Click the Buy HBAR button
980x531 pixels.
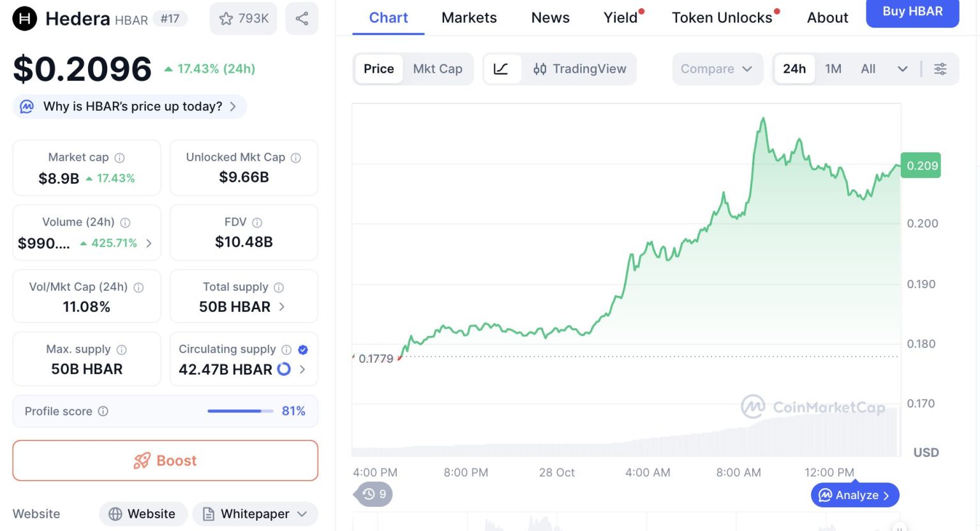click(912, 12)
